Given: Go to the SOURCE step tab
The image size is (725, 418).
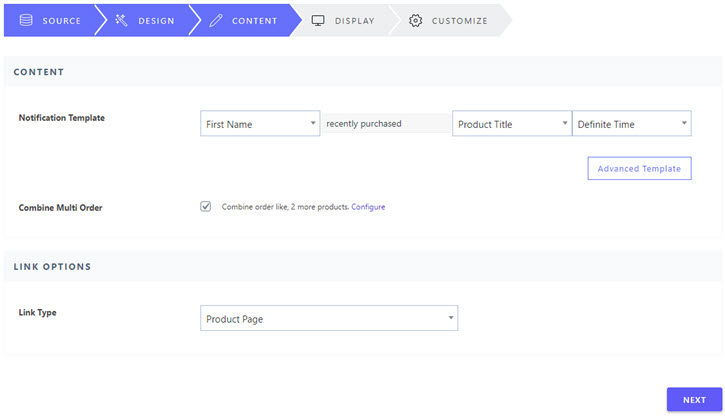Looking at the screenshot, I should point(50,20).
